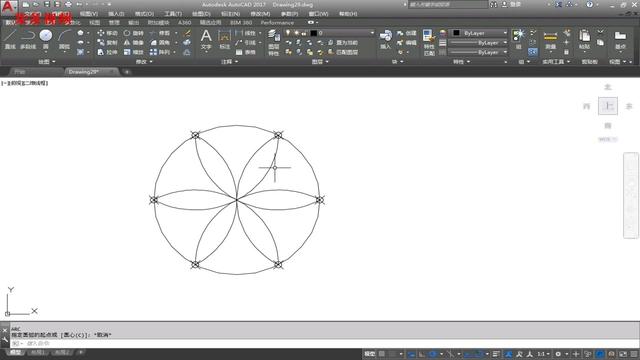Toggle Clean Screen at status bar end
The height and width of the screenshot is (360, 640).
click(x=623, y=354)
